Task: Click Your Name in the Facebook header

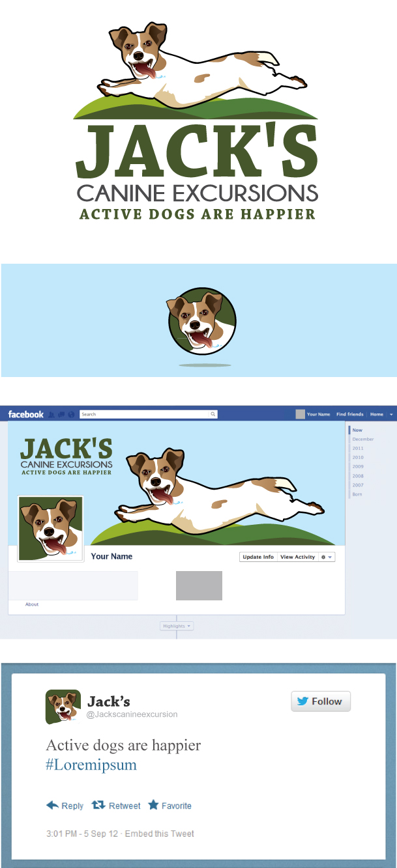Action: pos(319,414)
